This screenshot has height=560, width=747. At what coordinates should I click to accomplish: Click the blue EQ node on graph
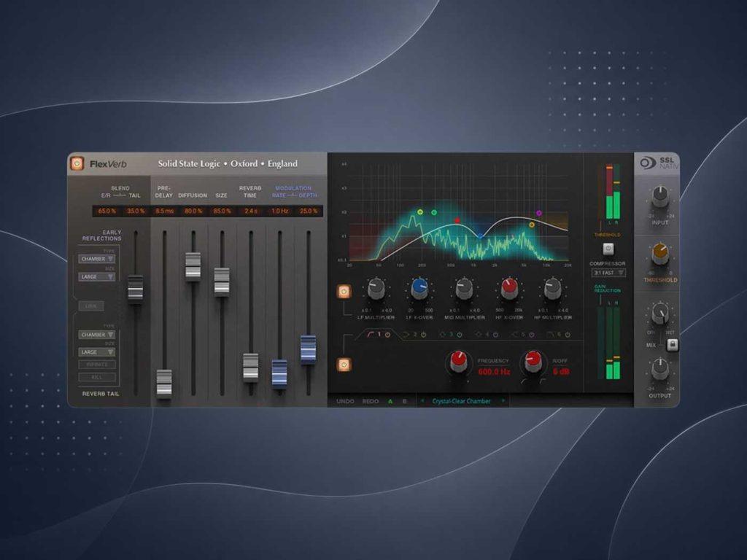click(x=480, y=236)
